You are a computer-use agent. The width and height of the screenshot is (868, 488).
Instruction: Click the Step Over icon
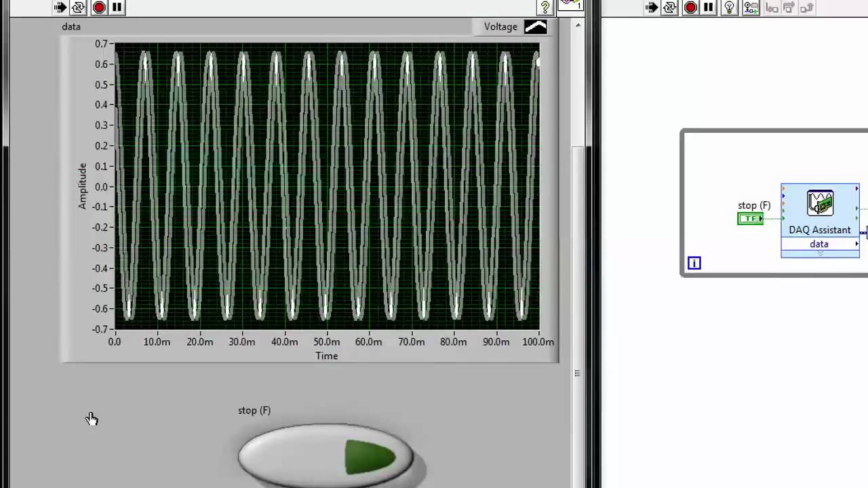pyautogui.click(x=789, y=7)
